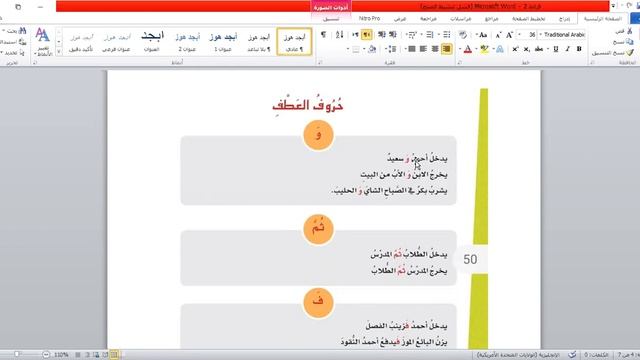Open the تنسيق Format tab under Picture Tools
The height and width of the screenshot is (360, 640).
tap(331, 19)
